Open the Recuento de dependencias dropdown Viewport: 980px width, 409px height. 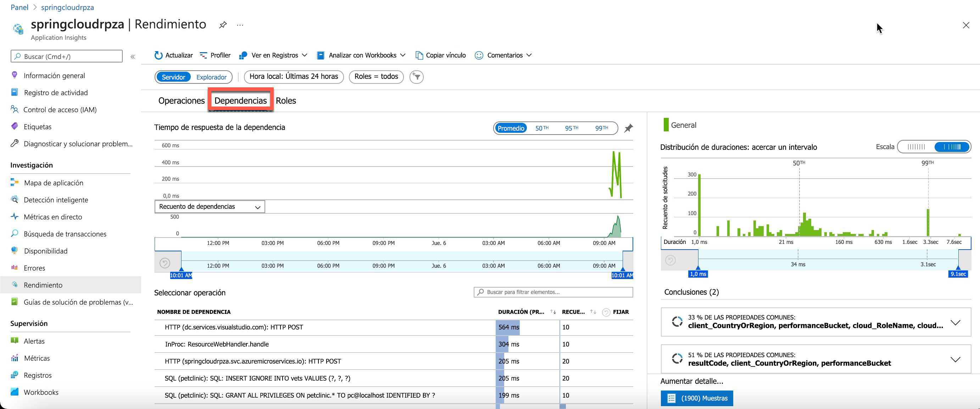[210, 207]
